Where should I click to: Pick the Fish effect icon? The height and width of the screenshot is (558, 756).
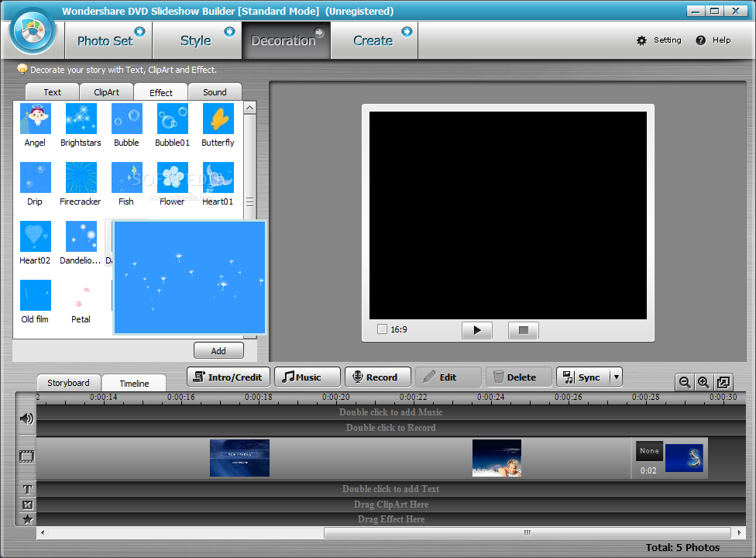coord(127,177)
